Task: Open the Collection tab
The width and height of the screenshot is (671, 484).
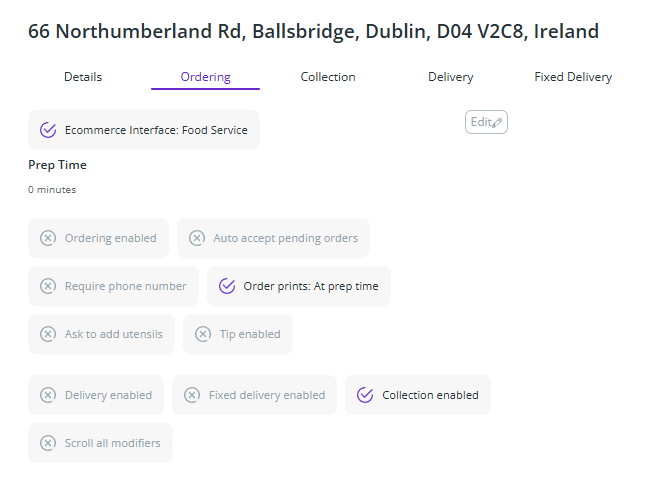Action: click(328, 77)
